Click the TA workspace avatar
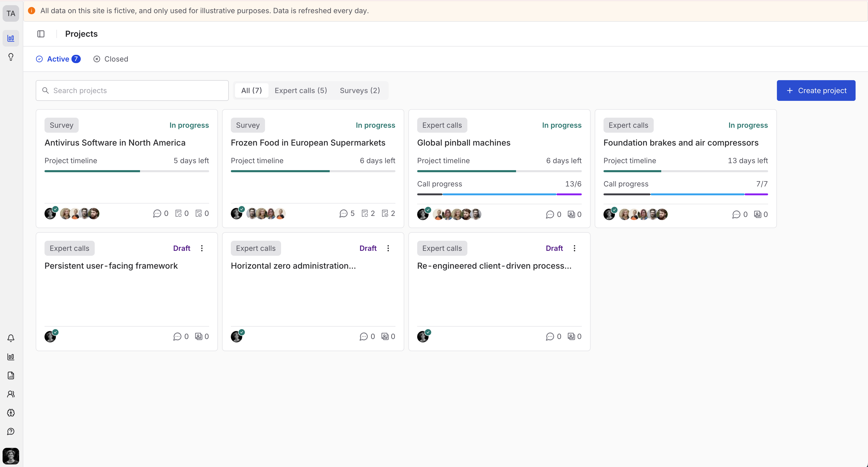This screenshot has width=868, height=467. coord(11,13)
